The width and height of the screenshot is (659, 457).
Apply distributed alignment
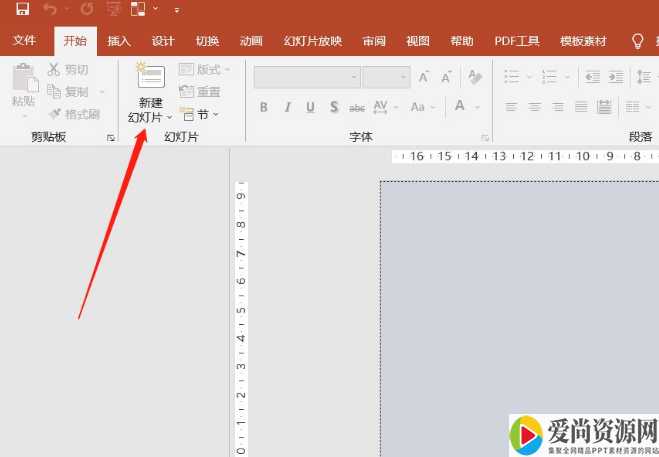(604, 107)
